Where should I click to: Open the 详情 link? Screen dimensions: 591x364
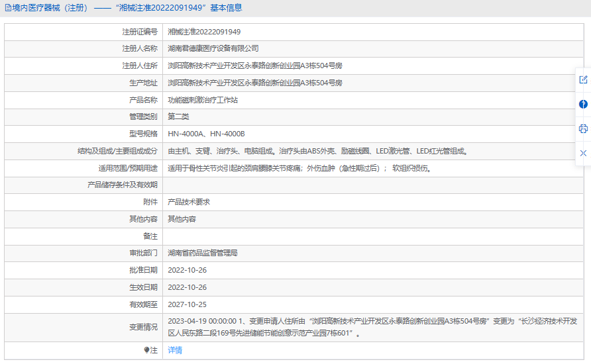click(175, 350)
